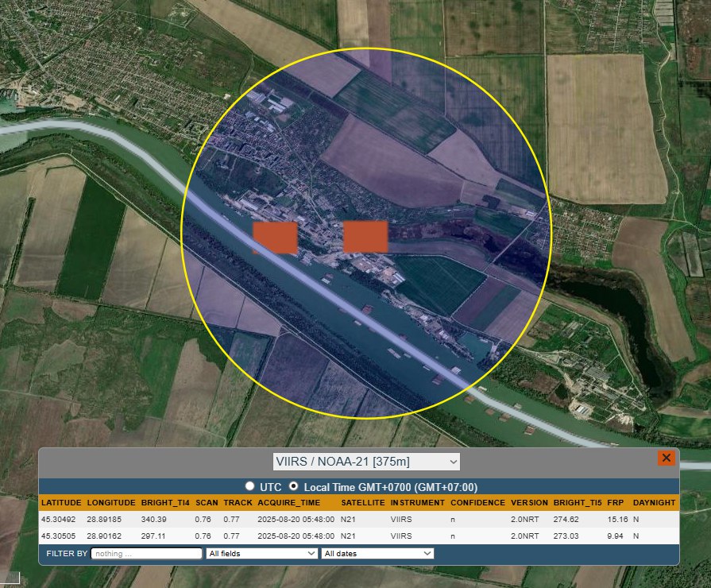
Task: Click the SATELLITE column header
Action: pos(363,503)
